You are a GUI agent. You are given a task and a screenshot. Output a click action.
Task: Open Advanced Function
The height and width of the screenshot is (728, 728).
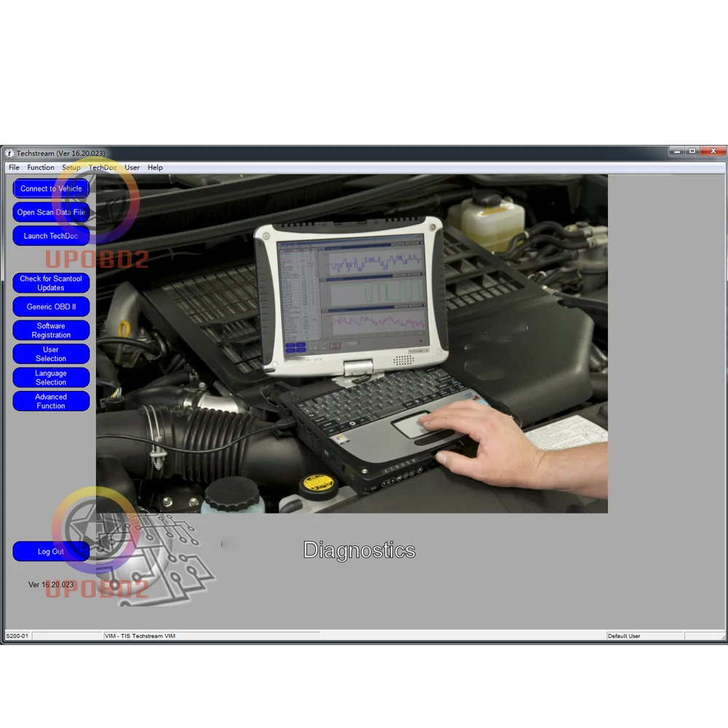pos(51,401)
